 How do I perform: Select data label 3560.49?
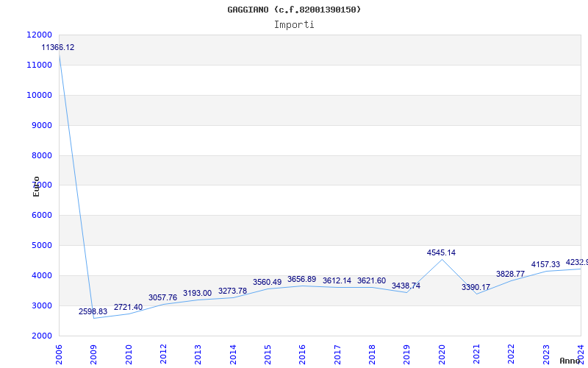point(267,282)
